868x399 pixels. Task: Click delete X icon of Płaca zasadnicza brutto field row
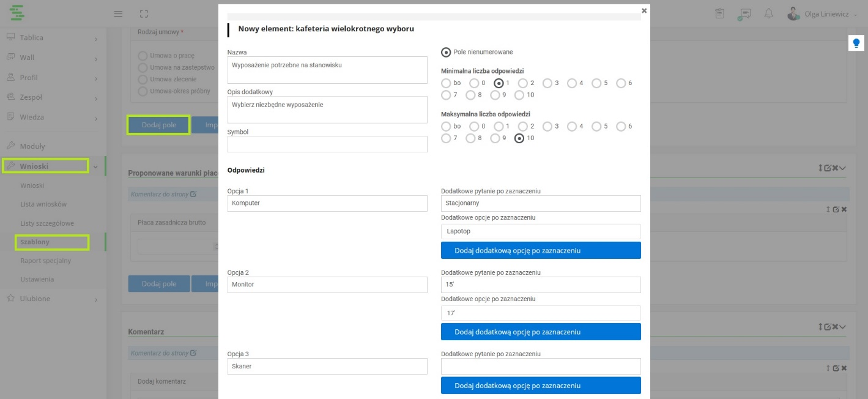click(x=844, y=209)
